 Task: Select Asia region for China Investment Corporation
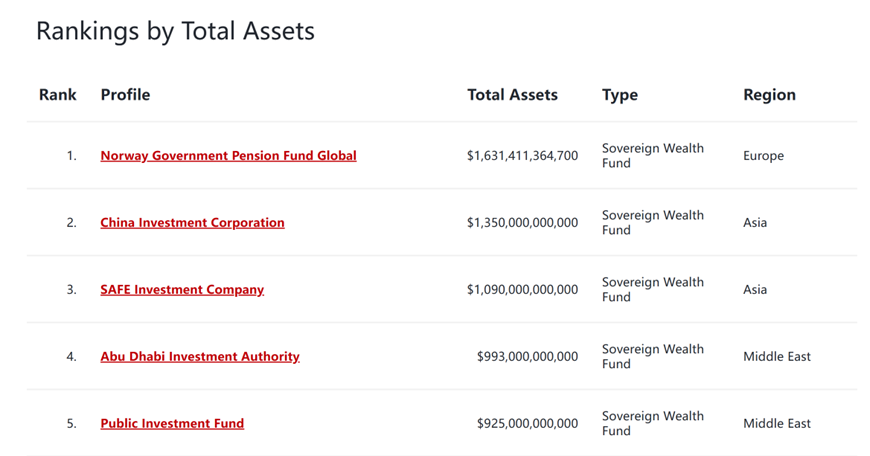pyautogui.click(x=755, y=223)
